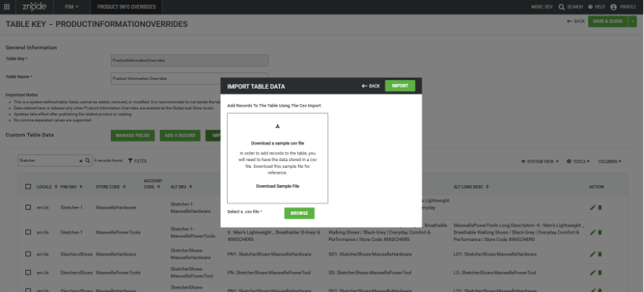The width and height of the screenshot is (644, 292).
Task: Open the Search magnifier in top bar
Action: click(x=561, y=7)
